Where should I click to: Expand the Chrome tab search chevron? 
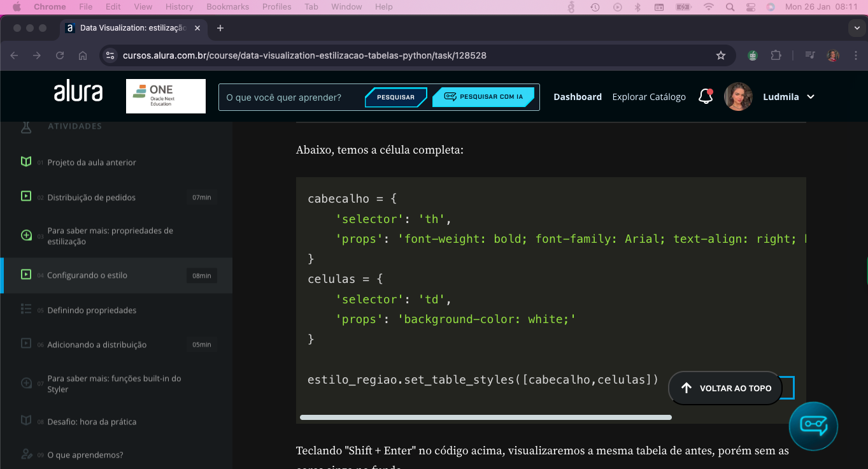[857, 28]
